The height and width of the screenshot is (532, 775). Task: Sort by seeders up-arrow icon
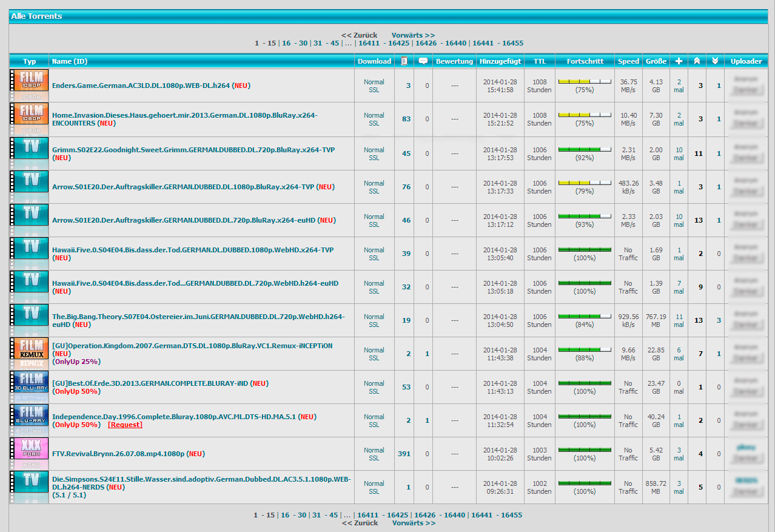(697, 61)
